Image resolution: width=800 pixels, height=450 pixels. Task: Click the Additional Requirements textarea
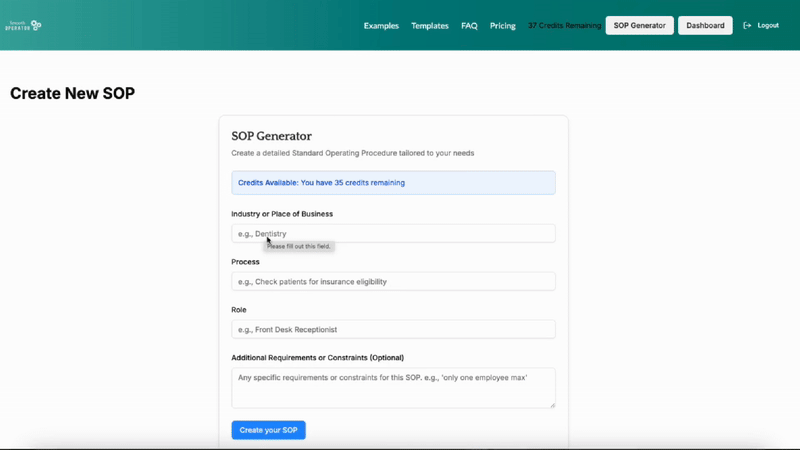393,388
